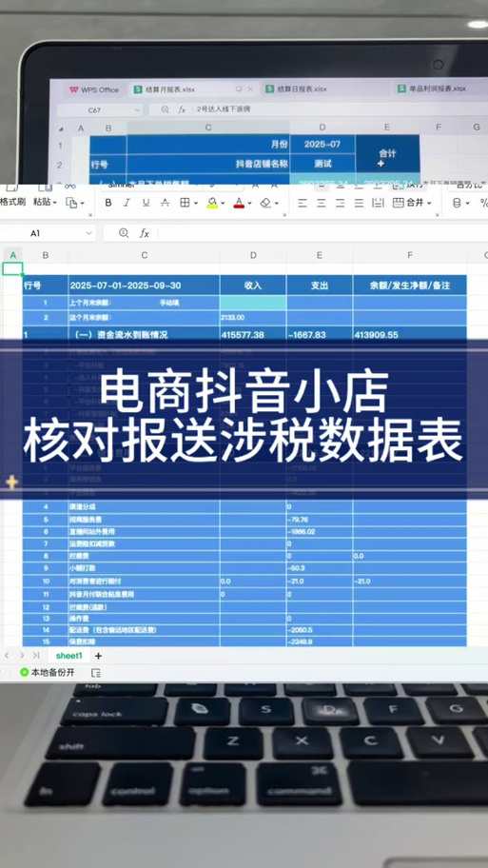Select column D header in front sheet
The height and width of the screenshot is (868, 488).
253,255
